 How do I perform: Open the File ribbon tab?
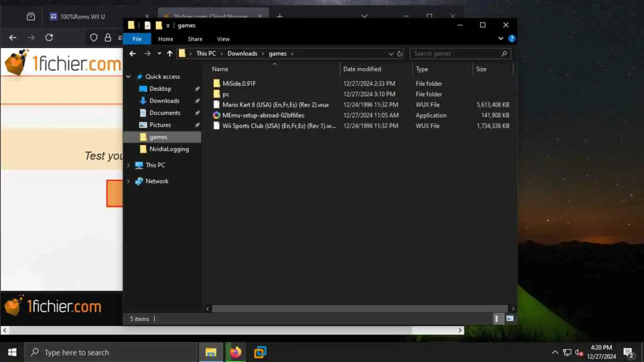point(137,39)
